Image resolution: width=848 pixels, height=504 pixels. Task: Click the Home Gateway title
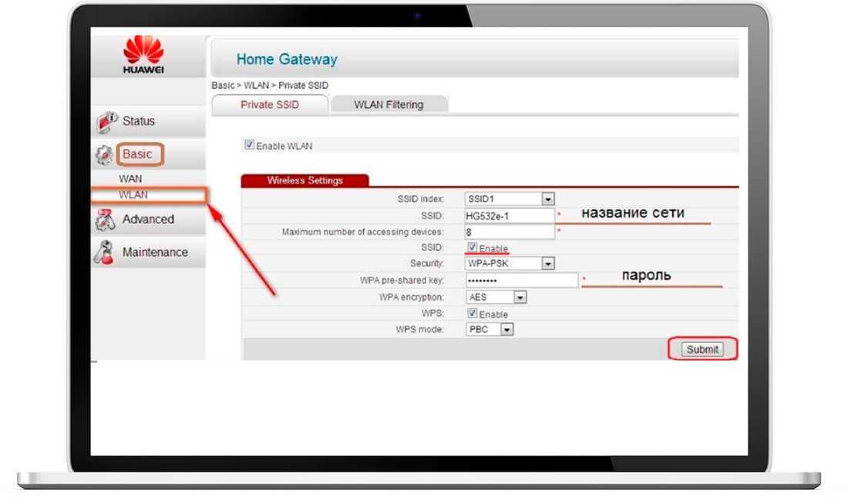[287, 59]
